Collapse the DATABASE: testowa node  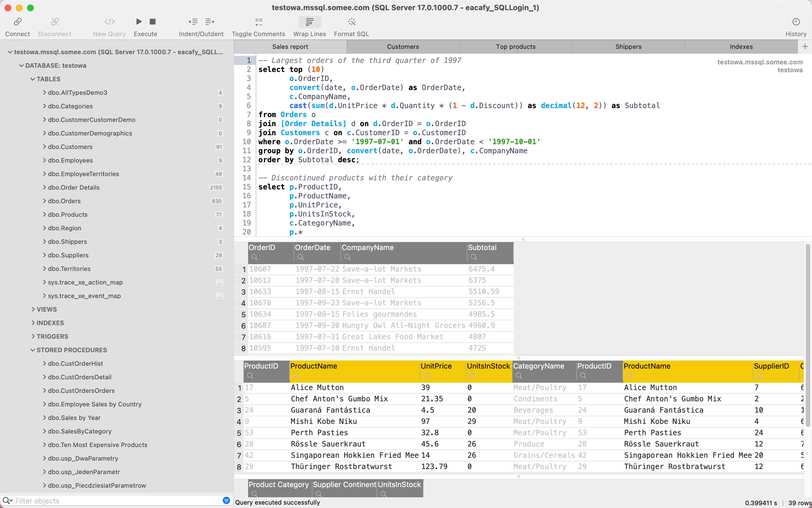click(x=21, y=65)
